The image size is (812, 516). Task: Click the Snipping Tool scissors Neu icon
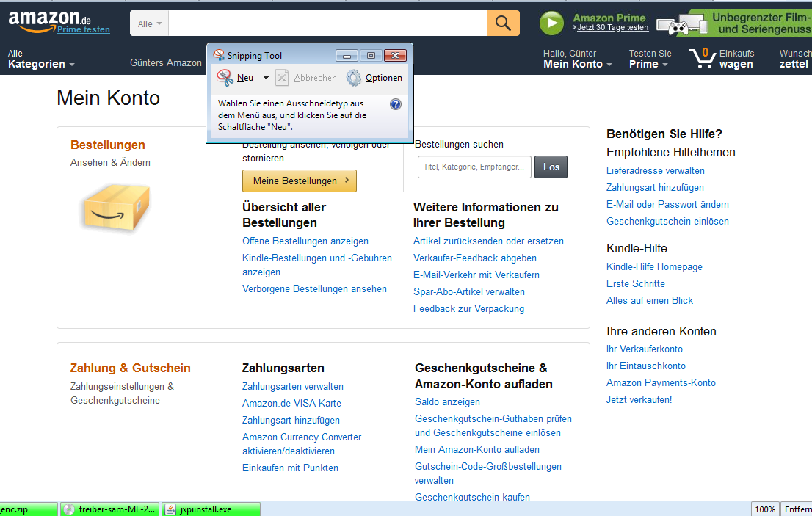pyautogui.click(x=225, y=78)
